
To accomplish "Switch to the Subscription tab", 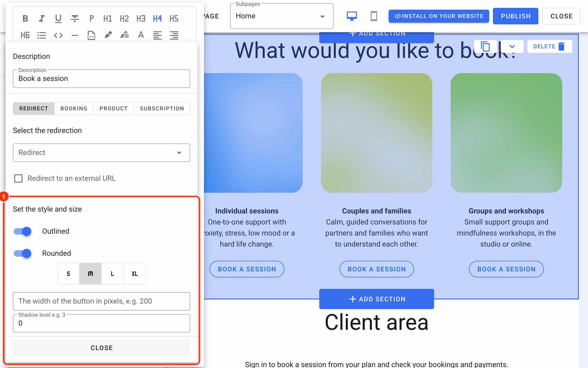I will coord(162,109).
